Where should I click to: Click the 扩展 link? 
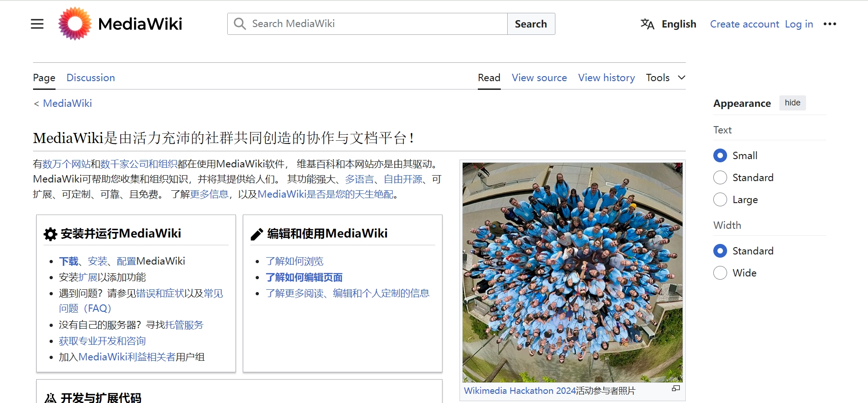(x=88, y=277)
